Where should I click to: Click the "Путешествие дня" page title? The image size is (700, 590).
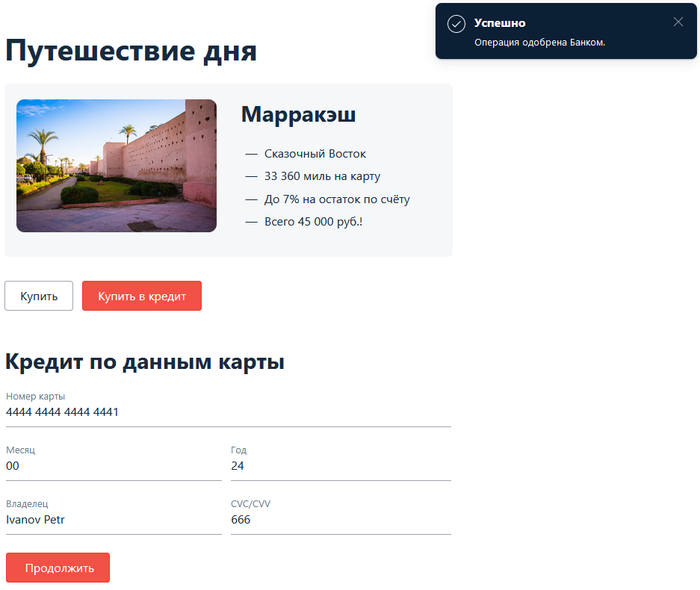pyautogui.click(x=131, y=51)
